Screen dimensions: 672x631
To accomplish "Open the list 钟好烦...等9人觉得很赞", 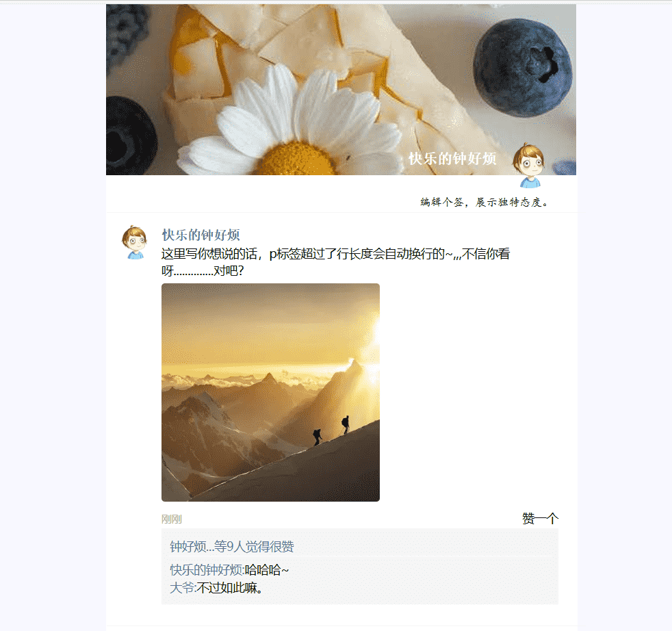I will coord(232,547).
